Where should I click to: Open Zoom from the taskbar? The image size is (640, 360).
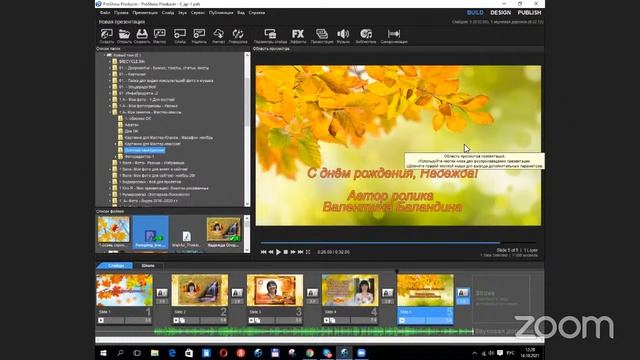tap(361, 353)
